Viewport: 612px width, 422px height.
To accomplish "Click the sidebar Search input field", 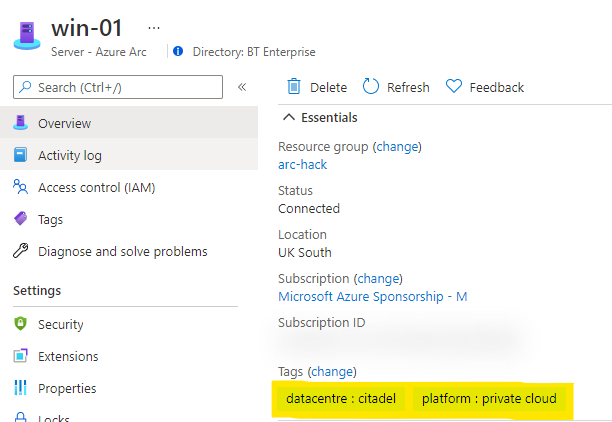I will [x=118, y=87].
